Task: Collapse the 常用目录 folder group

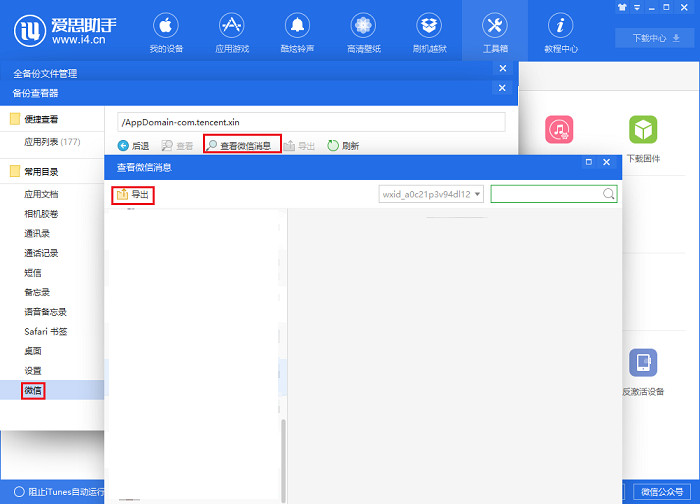Action: [x=40, y=171]
